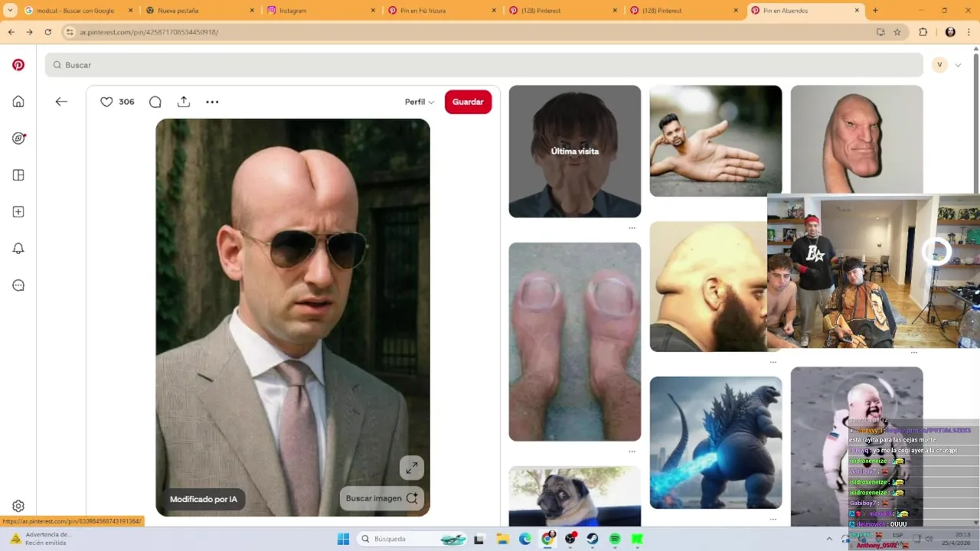This screenshot has width=980, height=551.
Task: Open boards icon in Pinterest sidebar
Action: pyautogui.click(x=18, y=175)
